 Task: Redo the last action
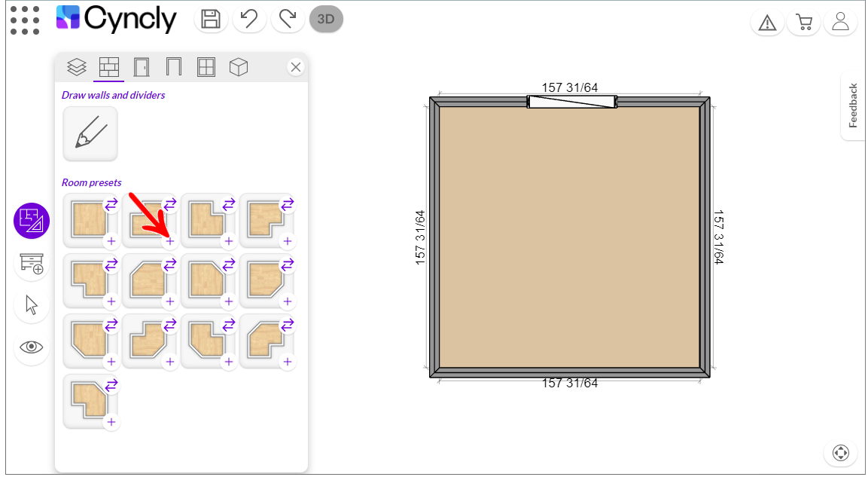288,20
